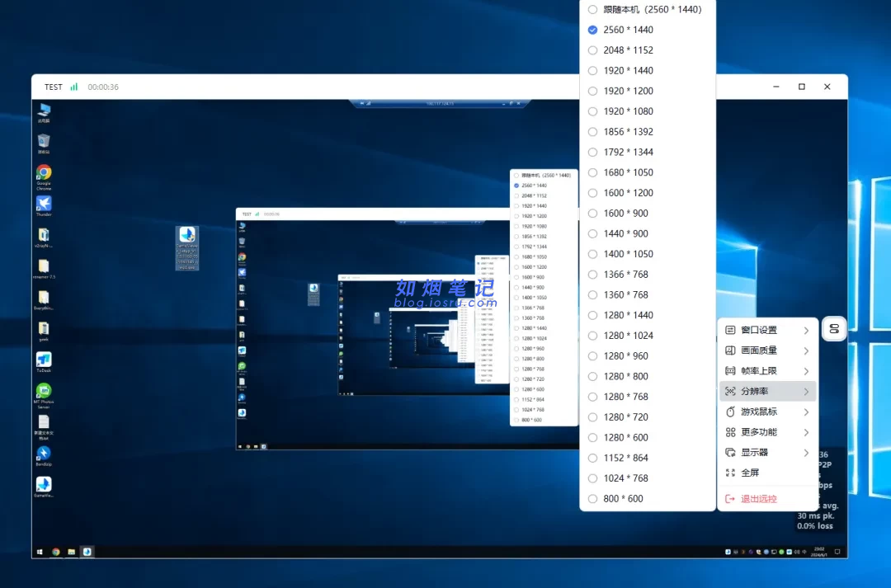891x588 pixels.
Task: Open the floating remote control toolbar button
Action: [833, 329]
